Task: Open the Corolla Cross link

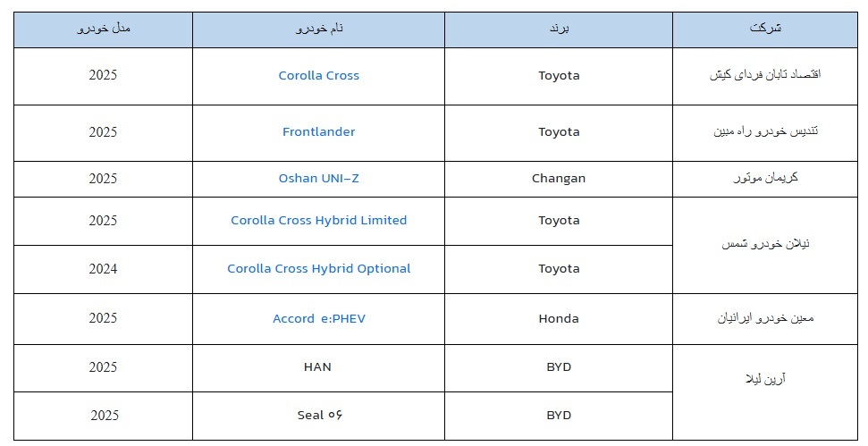Action: [x=318, y=76]
